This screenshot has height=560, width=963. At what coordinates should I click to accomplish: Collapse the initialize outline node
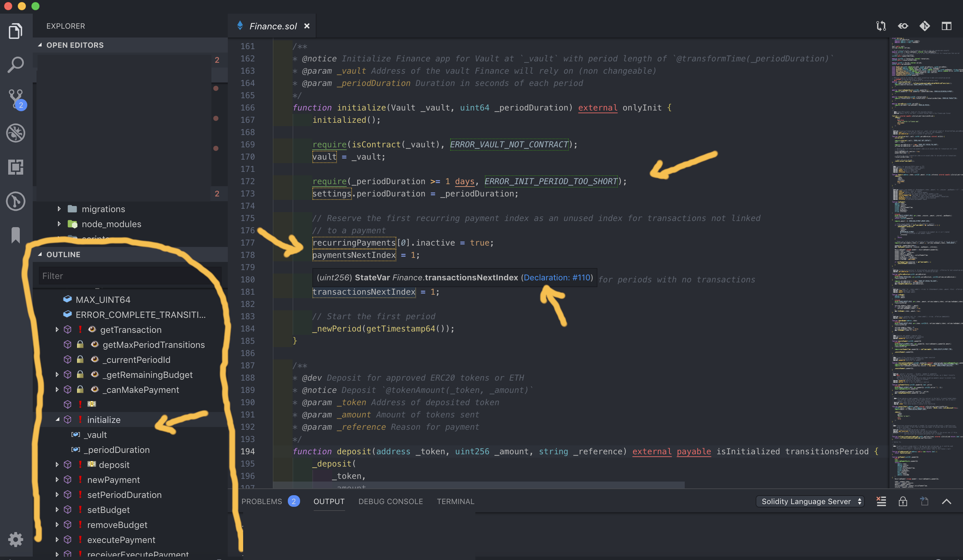click(x=57, y=419)
